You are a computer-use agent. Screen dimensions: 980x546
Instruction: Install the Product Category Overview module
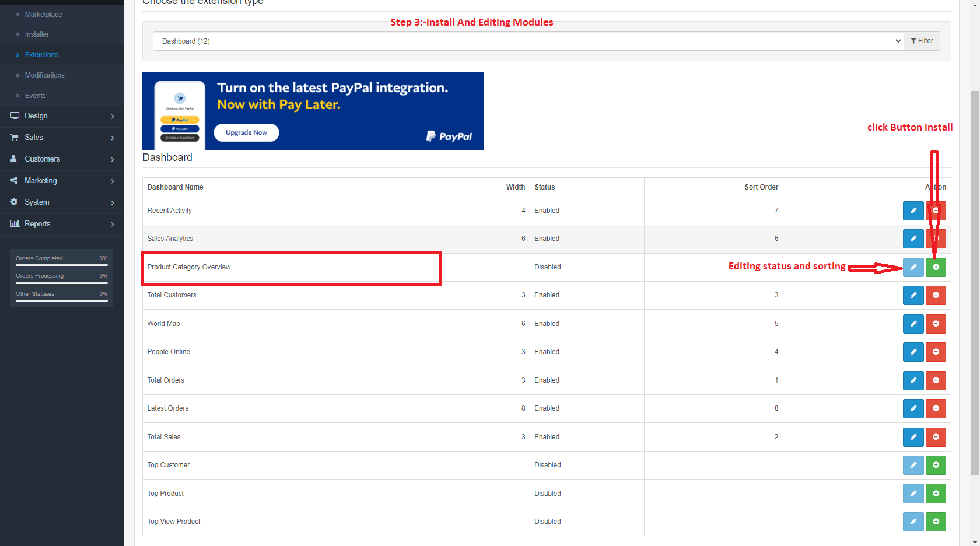936,267
